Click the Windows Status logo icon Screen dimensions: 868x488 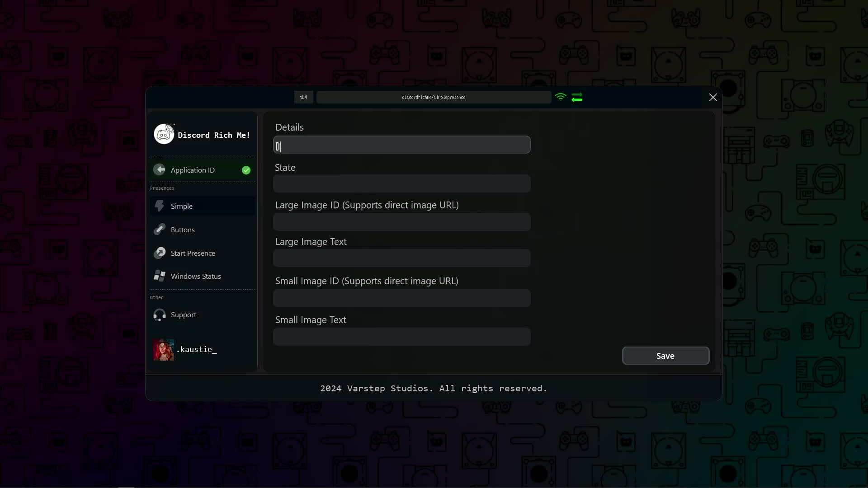(x=159, y=276)
